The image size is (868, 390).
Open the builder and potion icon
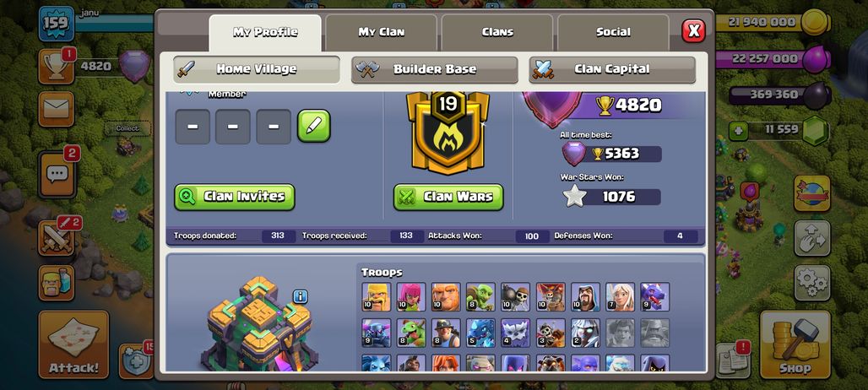coord(56,283)
